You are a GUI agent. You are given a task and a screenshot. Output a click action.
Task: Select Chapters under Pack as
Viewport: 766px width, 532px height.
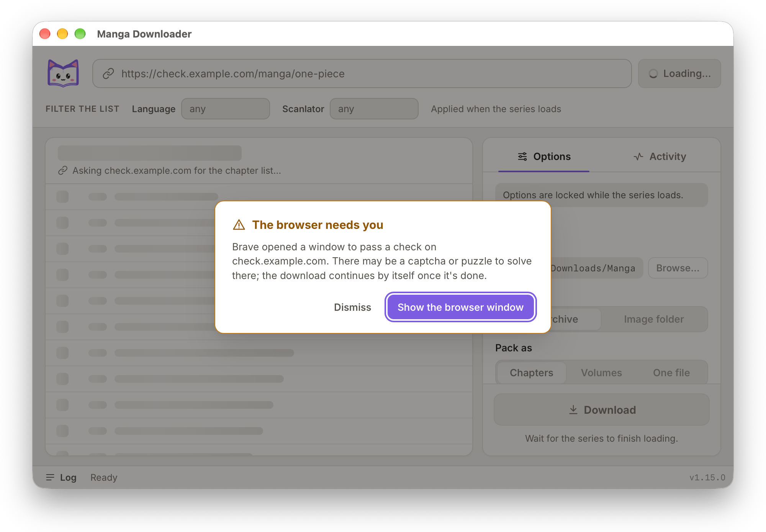coord(531,372)
